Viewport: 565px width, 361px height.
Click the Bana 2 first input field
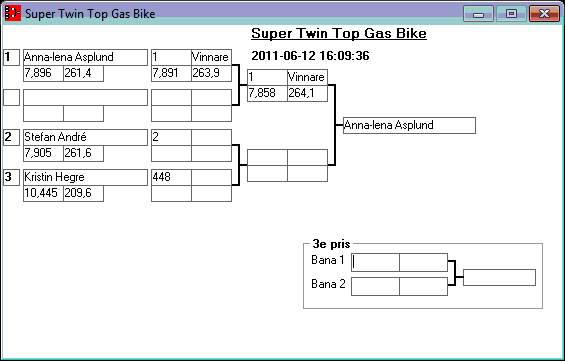coord(375,286)
